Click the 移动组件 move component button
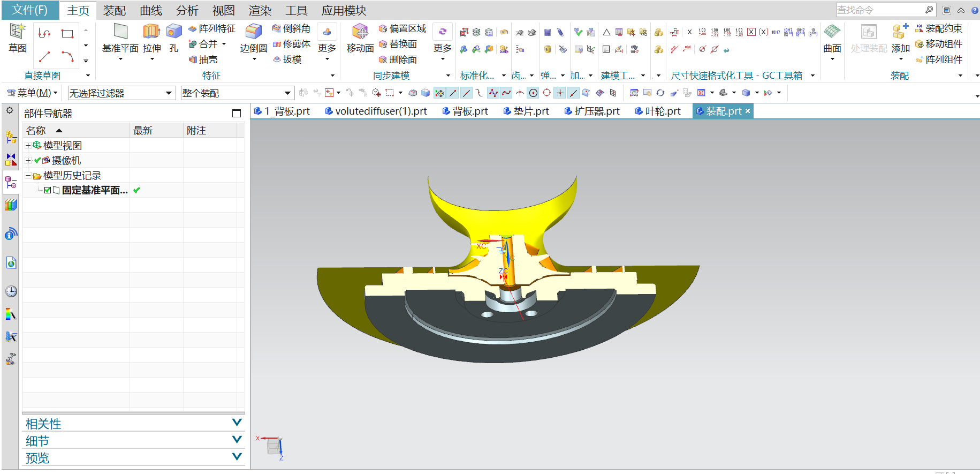This screenshot has height=474, width=980. tap(939, 44)
